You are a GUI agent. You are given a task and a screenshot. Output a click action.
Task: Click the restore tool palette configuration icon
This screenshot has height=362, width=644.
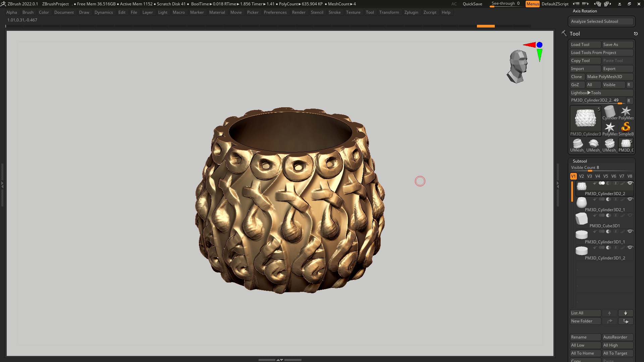(x=636, y=34)
